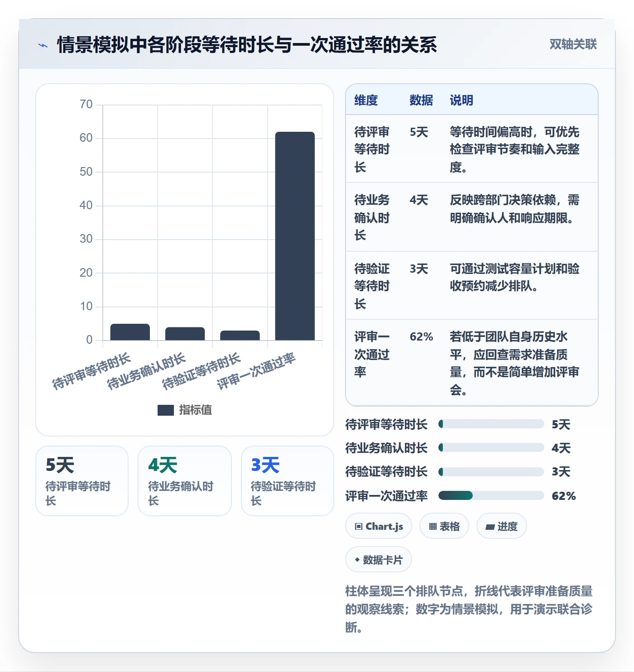Click the 指标值 legend label
The image size is (634, 672).
(x=195, y=410)
